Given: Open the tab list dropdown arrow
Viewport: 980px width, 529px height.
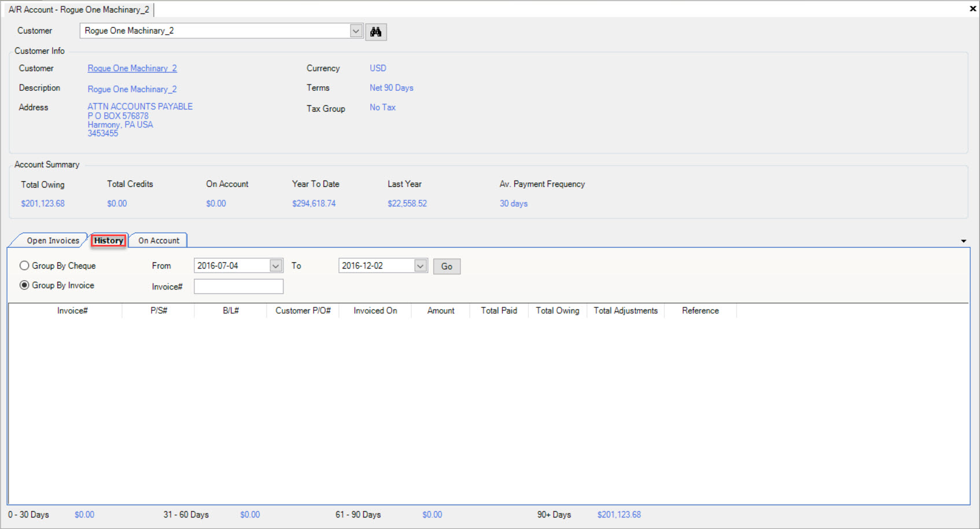Looking at the screenshot, I should [x=964, y=241].
